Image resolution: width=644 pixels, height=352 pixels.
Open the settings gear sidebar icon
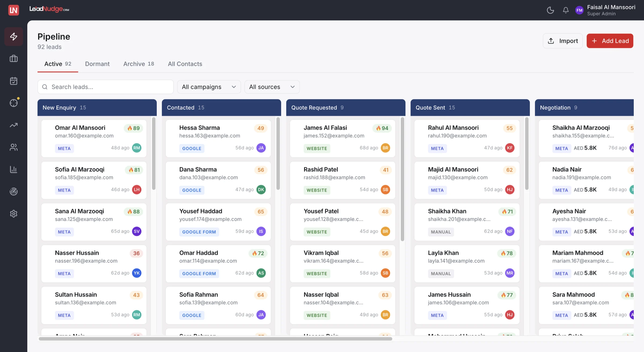coord(14,214)
